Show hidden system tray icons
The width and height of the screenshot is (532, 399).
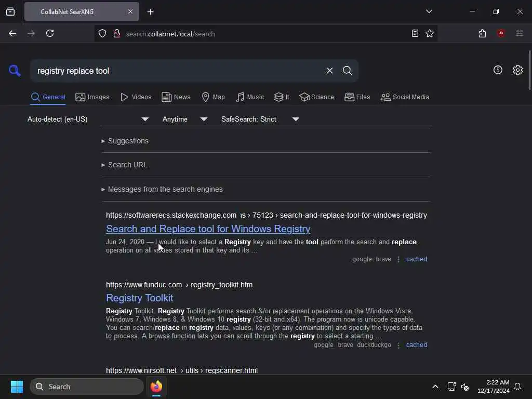(435, 387)
